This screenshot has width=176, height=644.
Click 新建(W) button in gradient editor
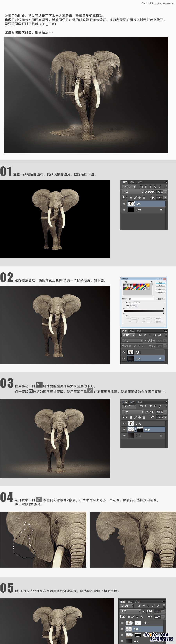pyautogui.click(x=160, y=299)
